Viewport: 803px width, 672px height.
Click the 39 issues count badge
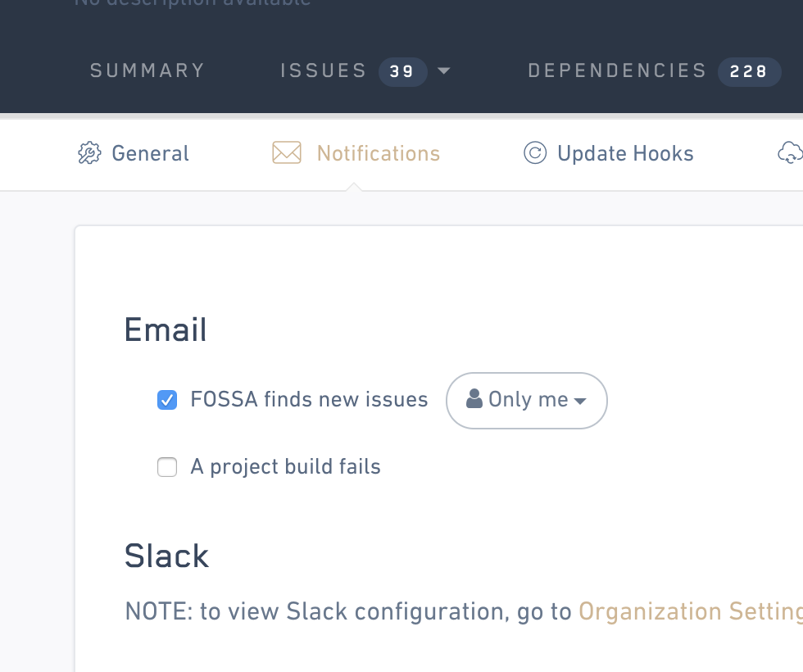point(402,71)
